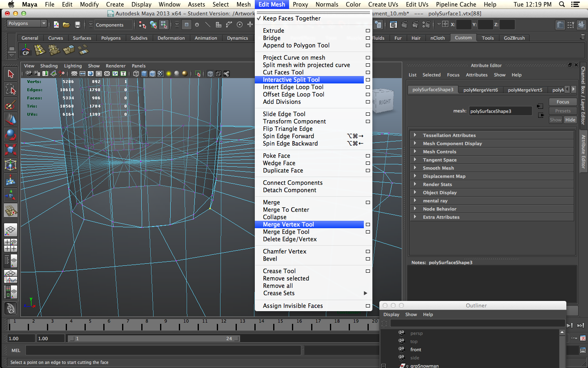
Task: Open macOS Spotlight search icon
Action: tap(562, 4)
